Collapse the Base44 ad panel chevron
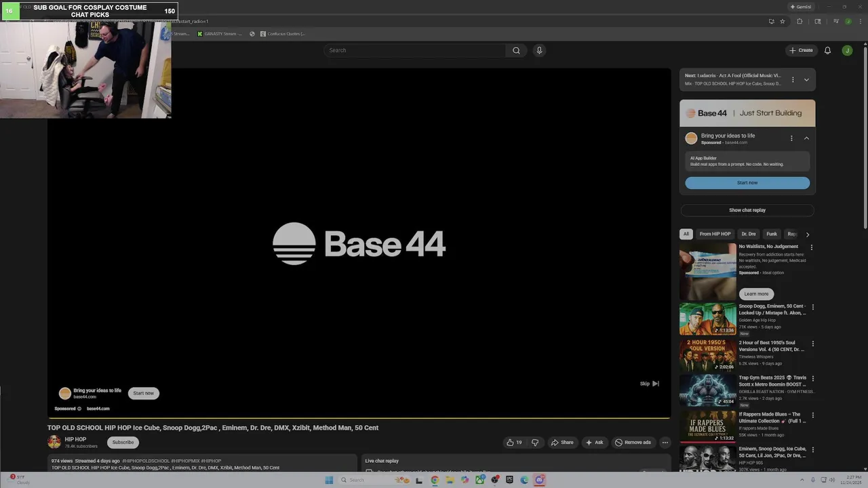 tap(806, 138)
